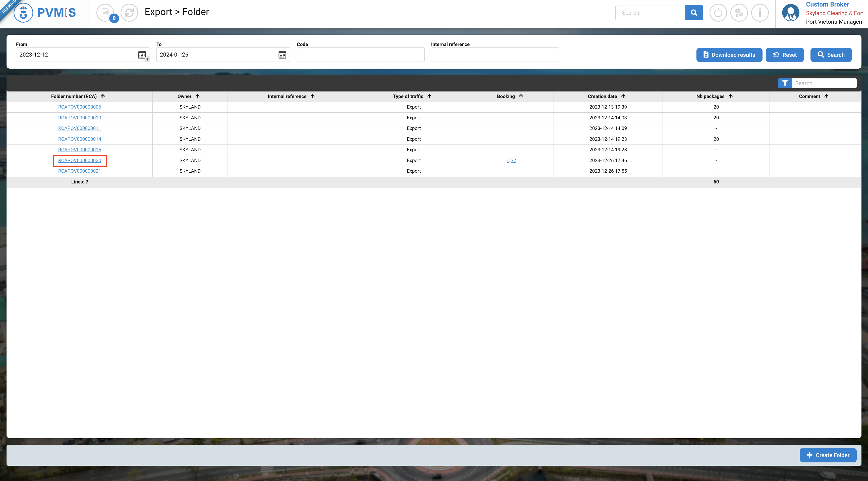Click the Custom Broker user avatar

coord(790,13)
